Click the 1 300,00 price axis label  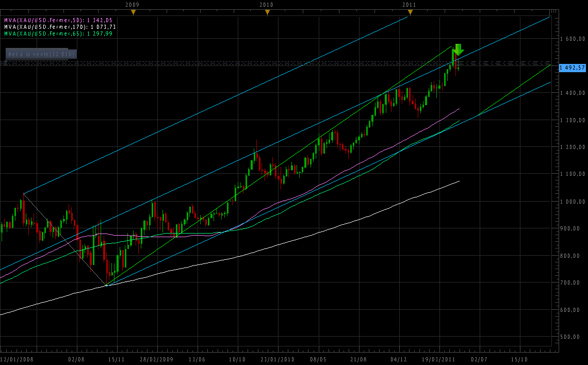(573, 120)
